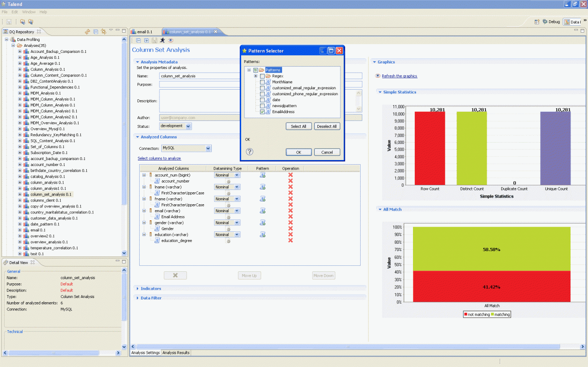
Task: Select the Detail View tab
Action: coord(18,263)
